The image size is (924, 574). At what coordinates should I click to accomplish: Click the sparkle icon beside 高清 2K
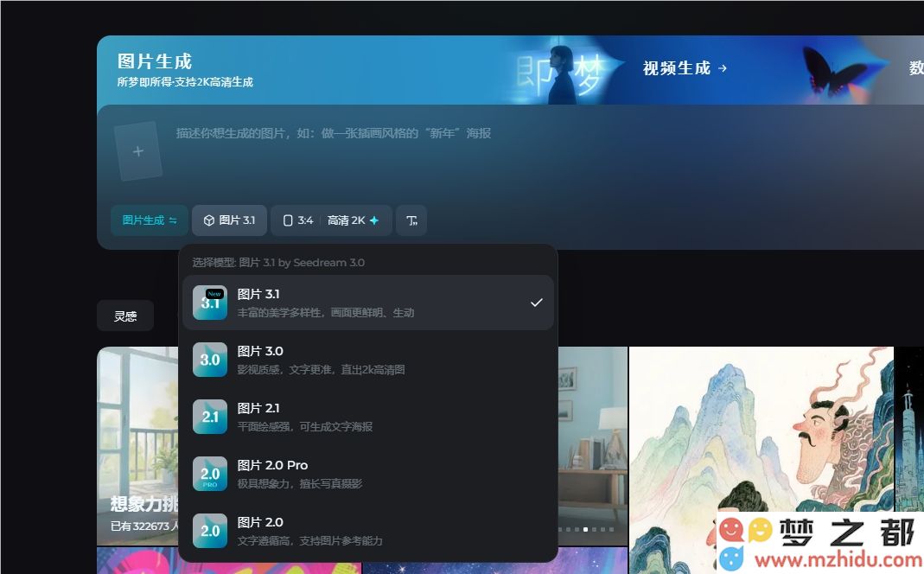374,220
